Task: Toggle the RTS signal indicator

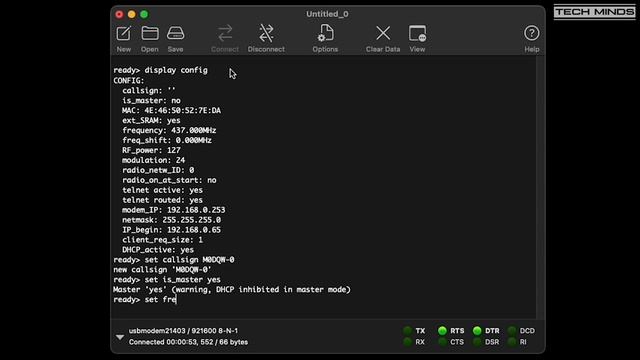Action: (442, 331)
